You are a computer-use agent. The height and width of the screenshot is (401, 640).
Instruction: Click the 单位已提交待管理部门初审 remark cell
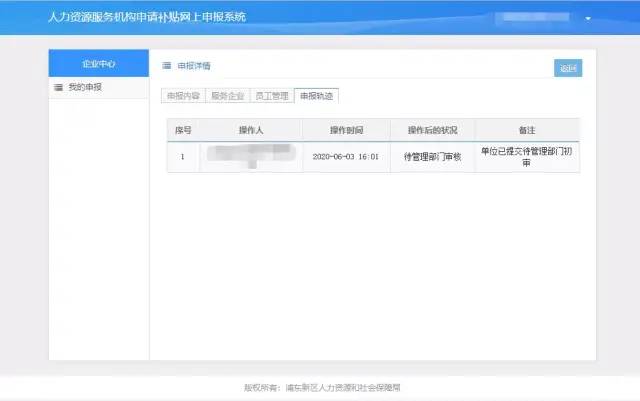[x=527, y=157]
